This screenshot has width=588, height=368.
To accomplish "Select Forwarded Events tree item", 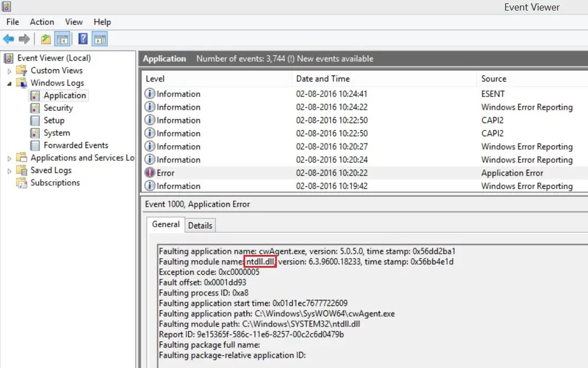I will [76, 145].
